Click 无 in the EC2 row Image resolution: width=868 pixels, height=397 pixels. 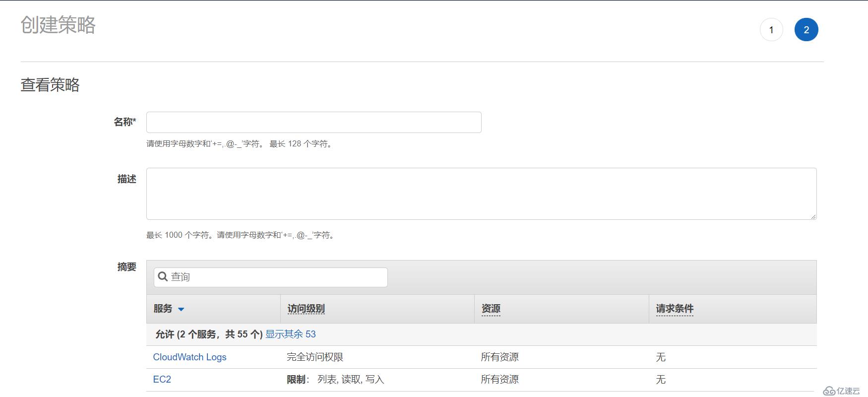(661, 379)
